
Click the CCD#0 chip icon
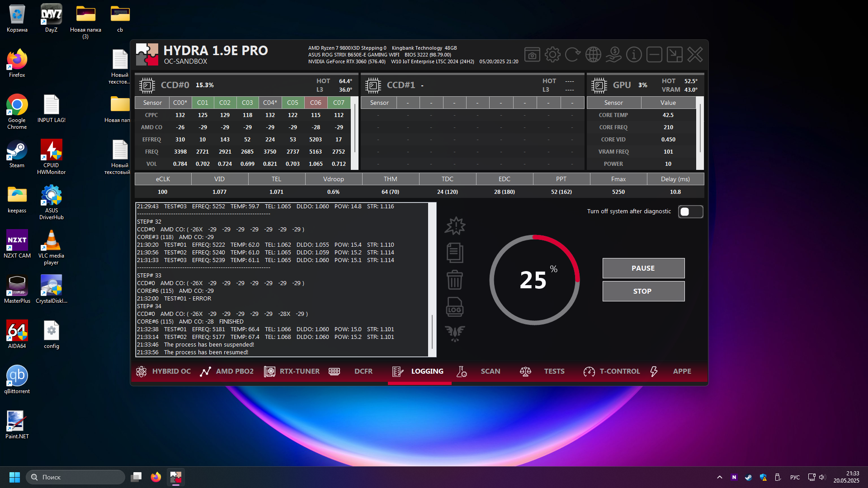pos(147,85)
